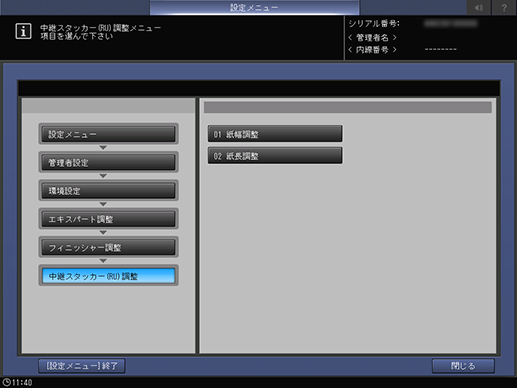Click [設定メニュー]終了 button

[82, 366]
